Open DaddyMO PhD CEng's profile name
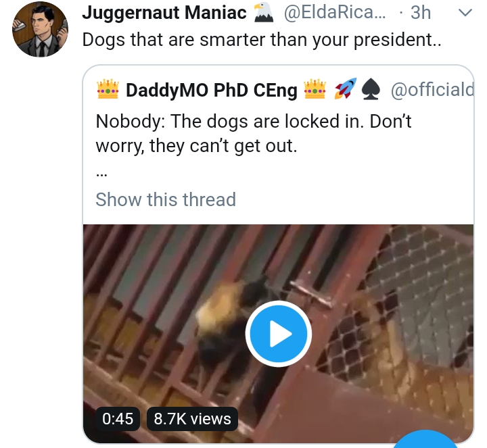Screen dimensions: 487x448 (x=212, y=90)
